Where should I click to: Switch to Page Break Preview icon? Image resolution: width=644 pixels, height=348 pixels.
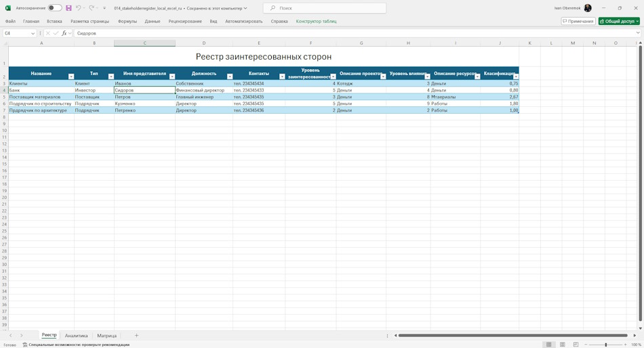576,345
